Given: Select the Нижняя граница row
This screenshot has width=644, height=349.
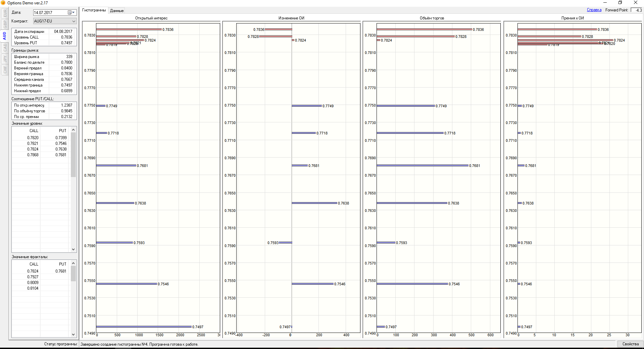Looking at the screenshot, I should point(44,85).
